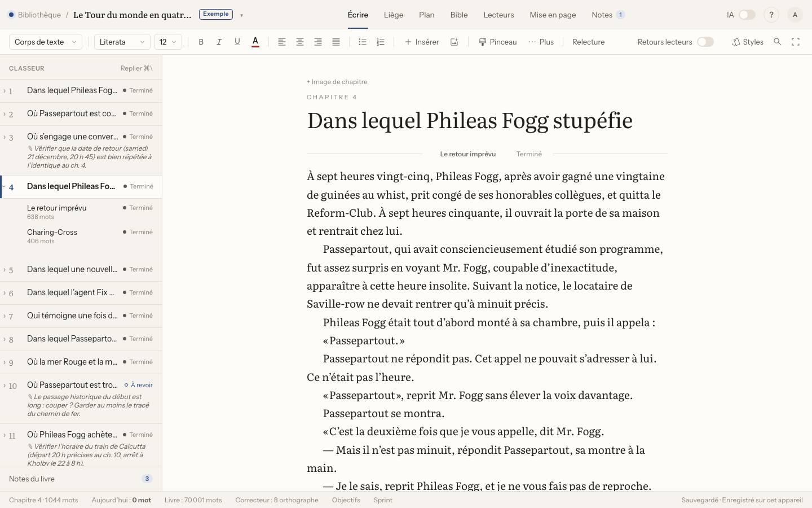The image size is (812, 508).
Task: Open the book title dropdown arrow
Action: coord(241,15)
